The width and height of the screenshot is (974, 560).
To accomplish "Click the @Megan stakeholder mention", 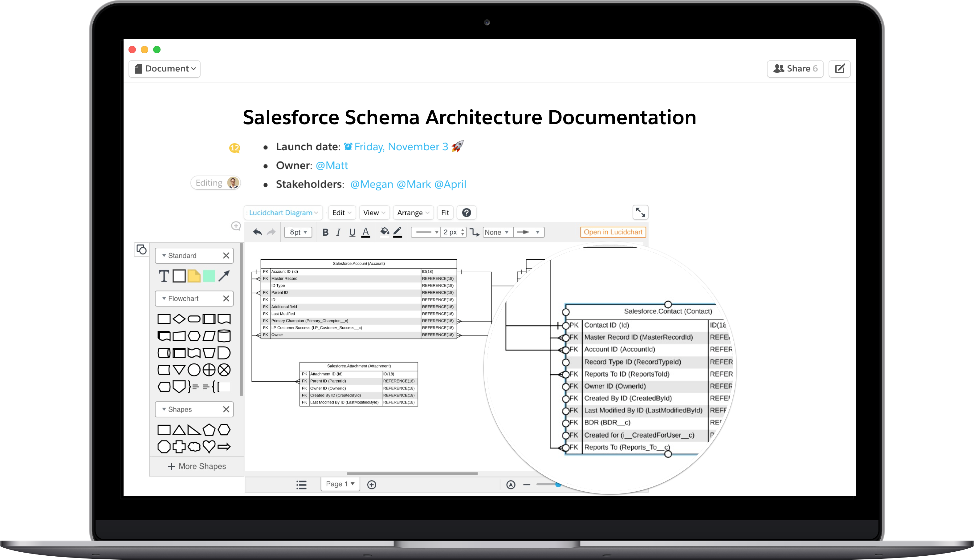I will point(372,185).
